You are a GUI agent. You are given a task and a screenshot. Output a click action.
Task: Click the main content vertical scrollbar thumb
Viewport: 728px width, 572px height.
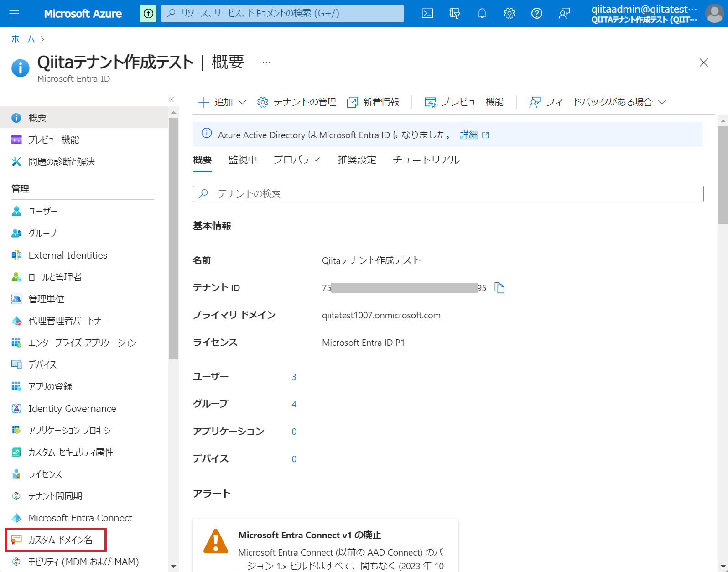723,175
